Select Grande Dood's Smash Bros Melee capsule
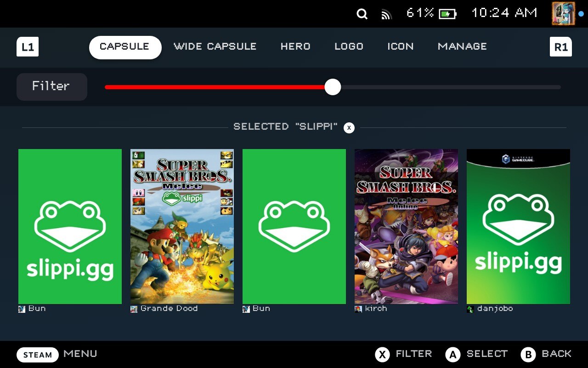The height and width of the screenshot is (368, 588). [182, 226]
